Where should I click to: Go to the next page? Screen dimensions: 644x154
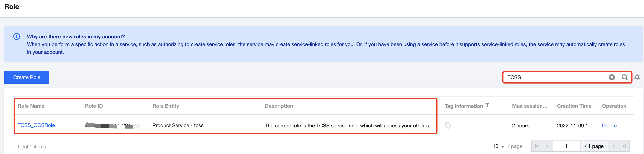(x=614, y=146)
